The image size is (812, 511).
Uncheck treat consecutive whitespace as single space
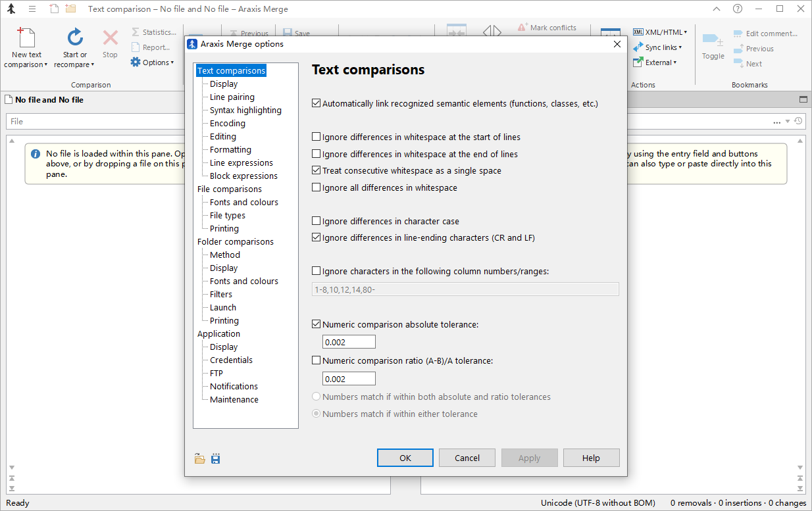tap(317, 170)
